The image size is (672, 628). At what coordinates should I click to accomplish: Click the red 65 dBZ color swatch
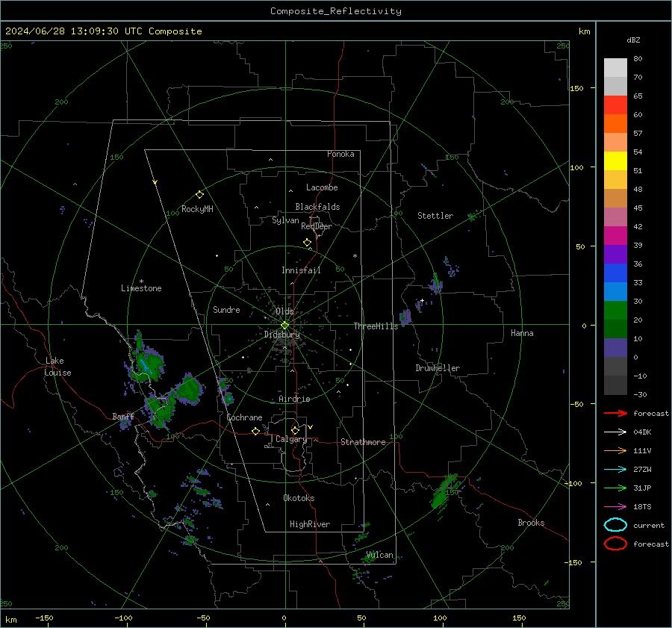tap(615, 105)
